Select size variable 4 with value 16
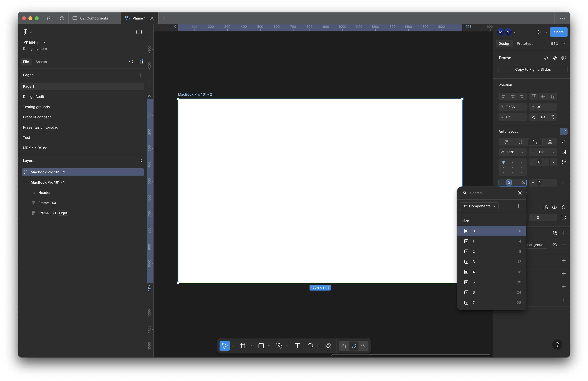The height and width of the screenshot is (381, 588). pyautogui.click(x=491, y=272)
